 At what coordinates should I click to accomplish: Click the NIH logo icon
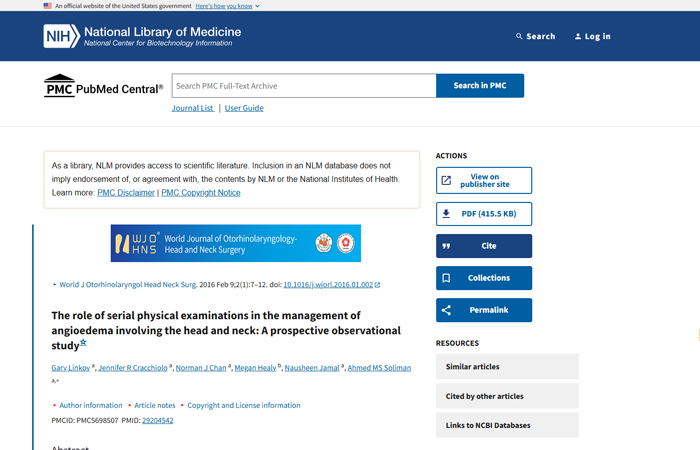pyautogui.click(x=61, y=36)
